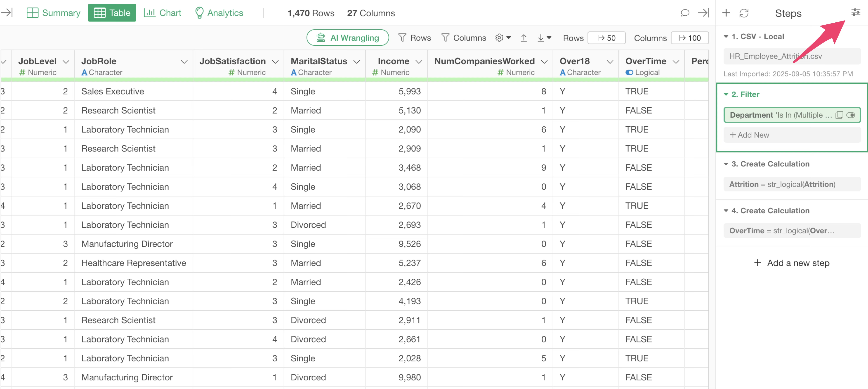Switch to the Analytics view

(x=219, y=13)
